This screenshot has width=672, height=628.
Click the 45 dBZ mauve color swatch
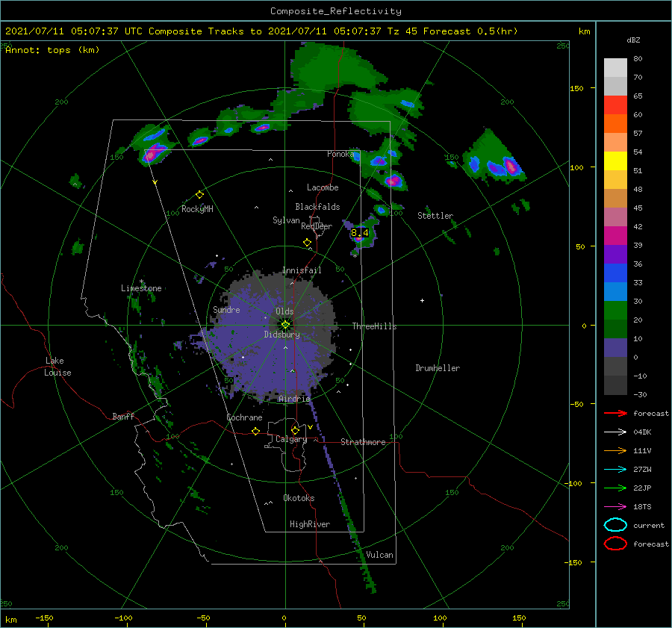(615, 217)
